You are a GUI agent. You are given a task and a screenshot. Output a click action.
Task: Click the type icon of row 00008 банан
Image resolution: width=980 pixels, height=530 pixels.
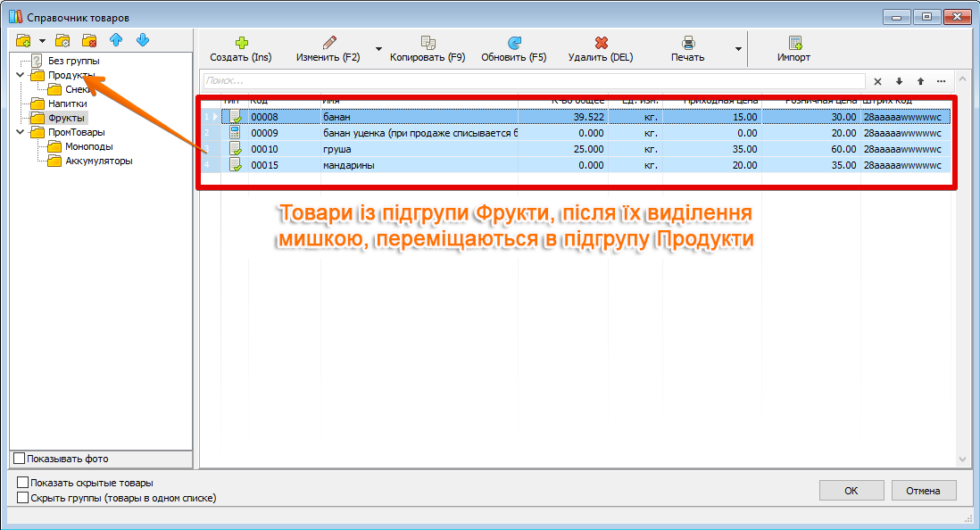click(x=235, y=117)
